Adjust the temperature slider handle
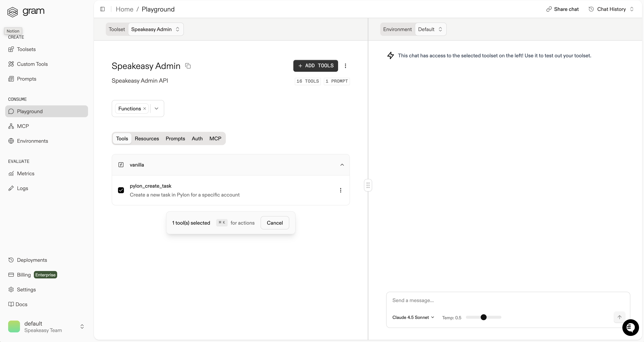 click(483, 317)
